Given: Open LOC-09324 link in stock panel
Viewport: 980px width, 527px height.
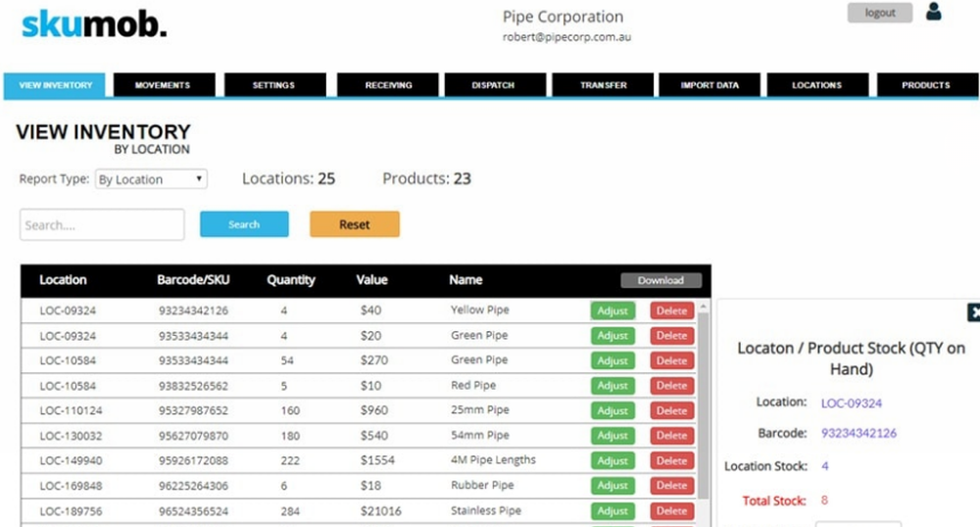Looking at the screenshot, I should [852, 403].
